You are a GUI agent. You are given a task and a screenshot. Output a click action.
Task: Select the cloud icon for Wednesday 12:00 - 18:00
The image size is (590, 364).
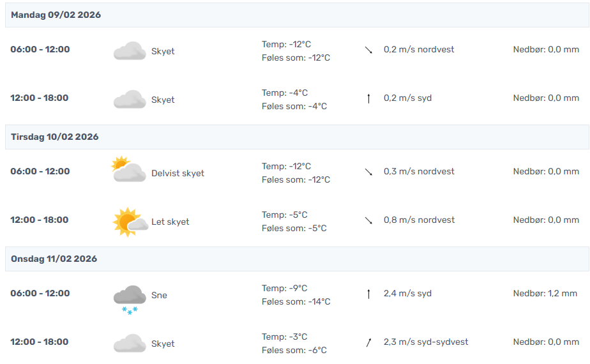130,343
